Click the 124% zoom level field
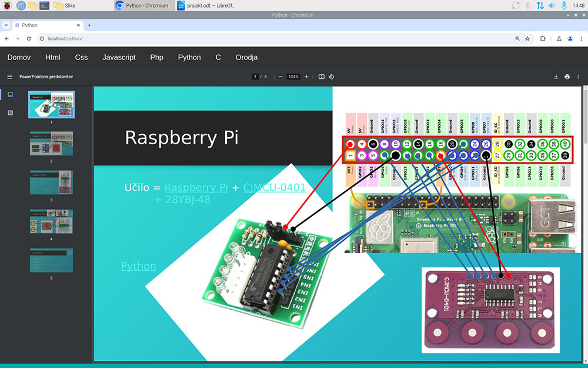 (x=293, y=77)
